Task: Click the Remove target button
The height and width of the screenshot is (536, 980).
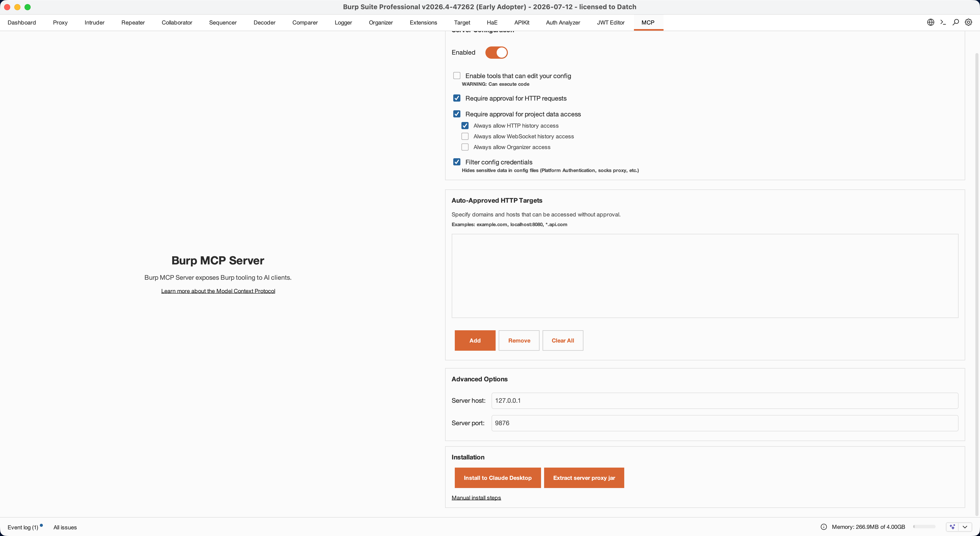Action: (x=519, y=340)
